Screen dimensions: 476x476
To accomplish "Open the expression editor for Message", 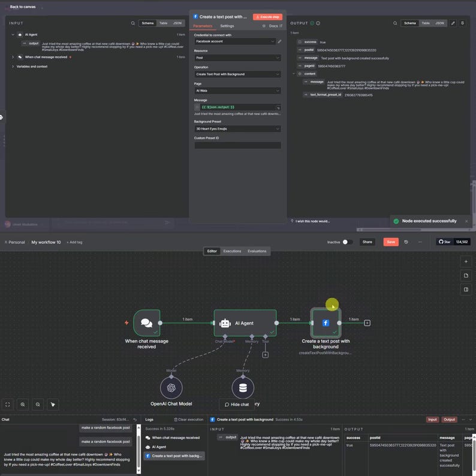I will pos(278,107).
